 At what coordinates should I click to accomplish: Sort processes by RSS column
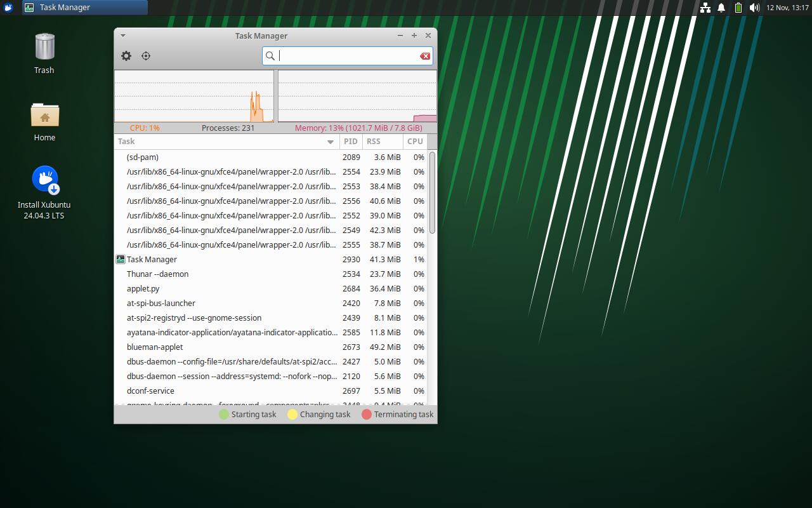tap(383, 142)
